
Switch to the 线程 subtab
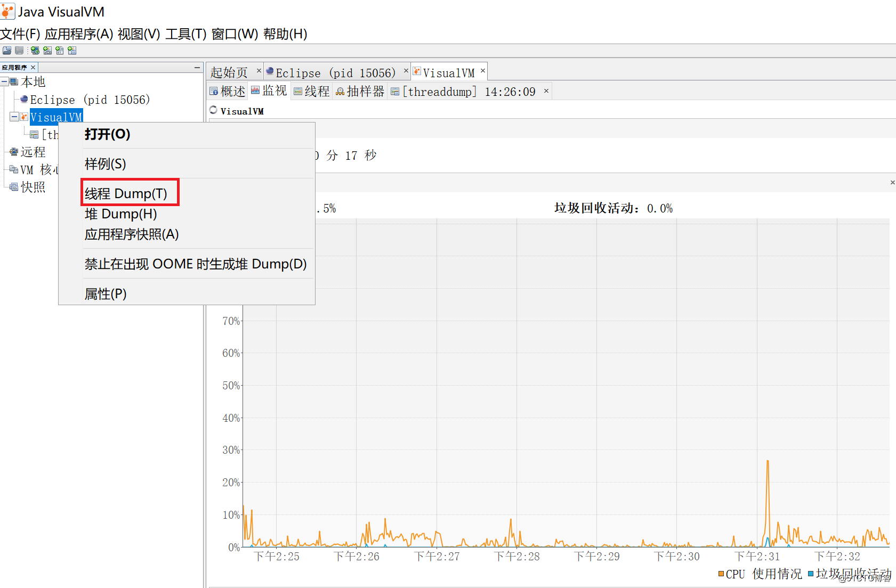point(312,92)
